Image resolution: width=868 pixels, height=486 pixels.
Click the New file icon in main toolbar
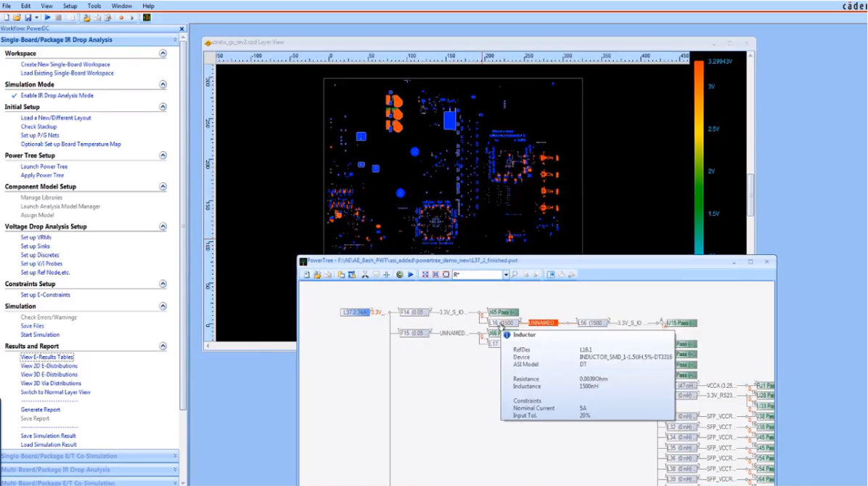pyautogui.click(x=7, y=17)
